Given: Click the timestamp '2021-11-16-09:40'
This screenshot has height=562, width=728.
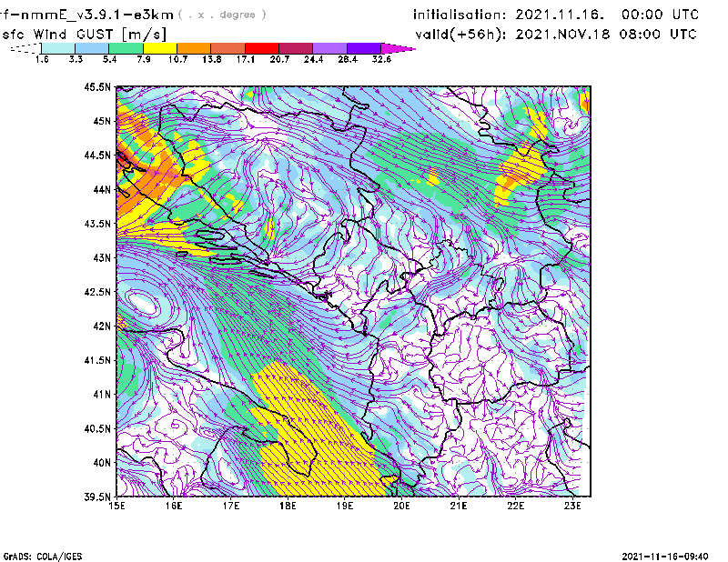Looking at the screenshot, I should click(665, 557).
